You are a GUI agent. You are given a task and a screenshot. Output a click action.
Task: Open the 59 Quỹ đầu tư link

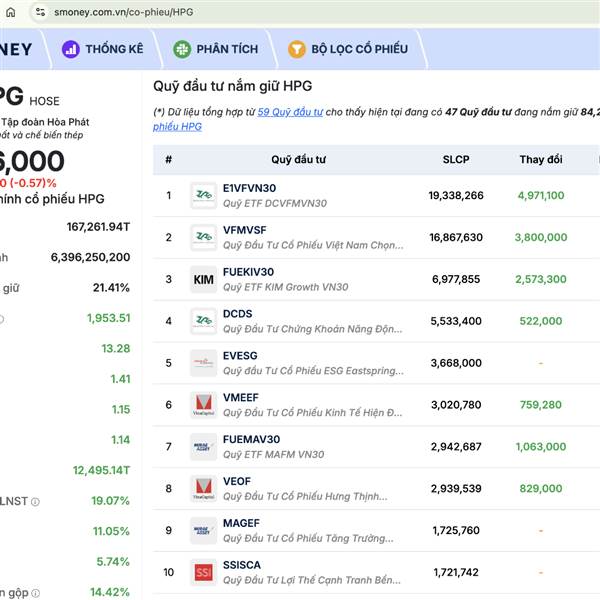(x=290, y=112)
